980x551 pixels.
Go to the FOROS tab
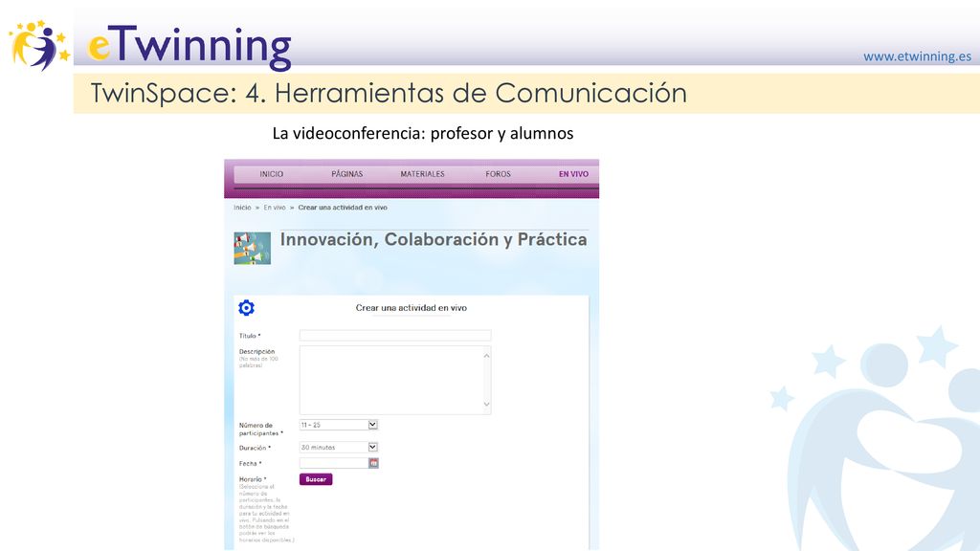click(498, 174)
